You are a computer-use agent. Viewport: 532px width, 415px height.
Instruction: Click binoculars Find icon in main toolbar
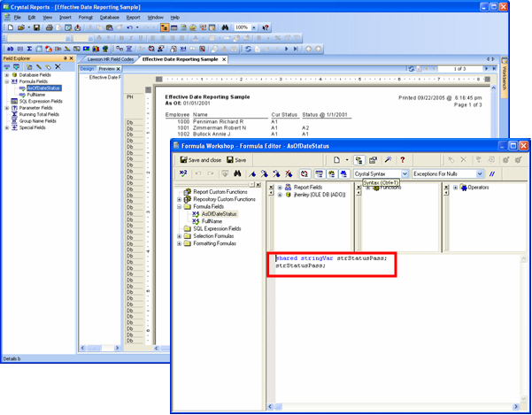225,27
